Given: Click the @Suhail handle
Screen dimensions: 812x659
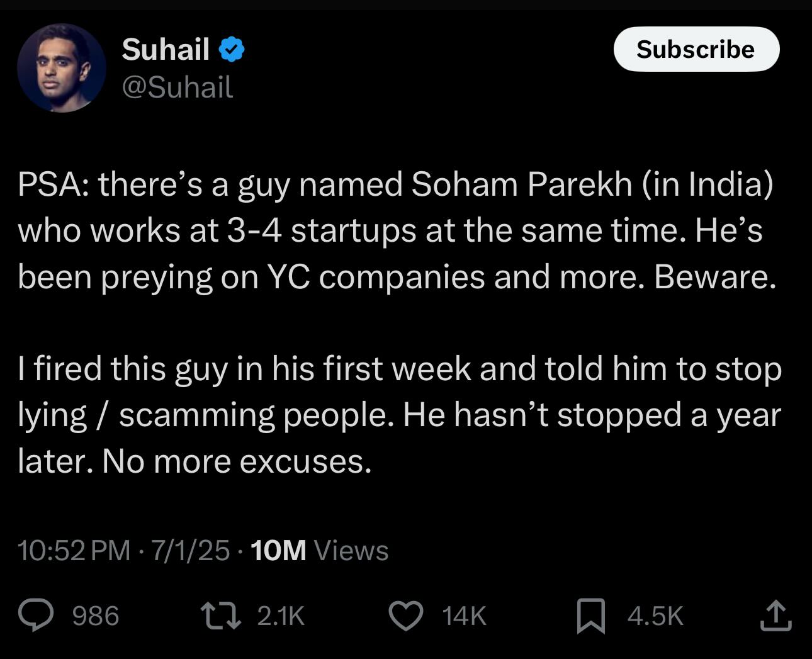Looking at the screenshot, I should [177, 87].
